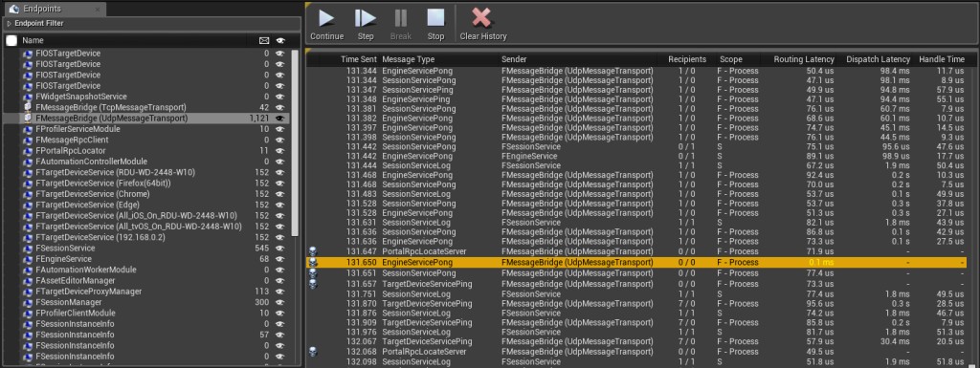Clear the message history
The image size is (980, 368).
pos(483,24)
